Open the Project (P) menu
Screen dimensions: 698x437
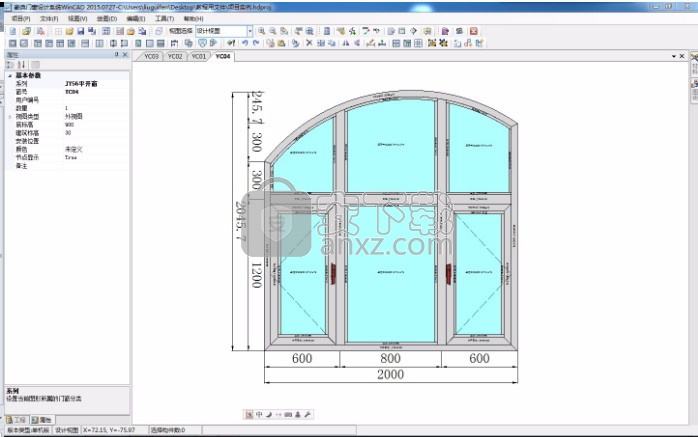pyautogui.click(x=20, y=19)
